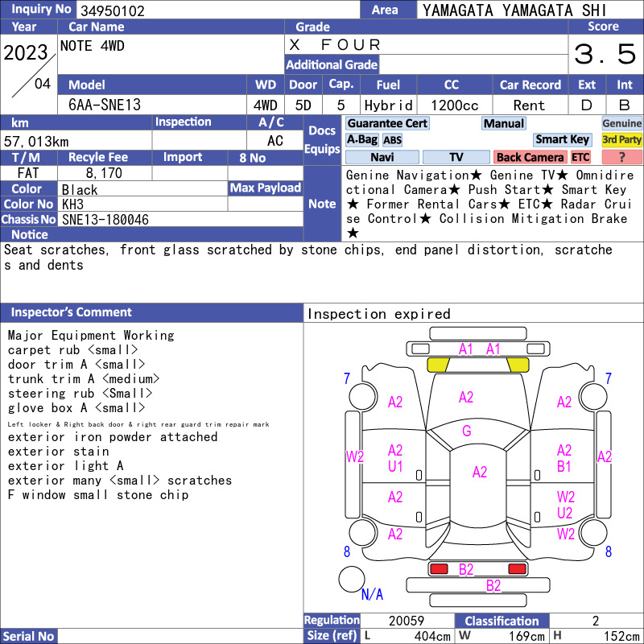
Task: Click the A/C value AC
Action: coord(275,141)
